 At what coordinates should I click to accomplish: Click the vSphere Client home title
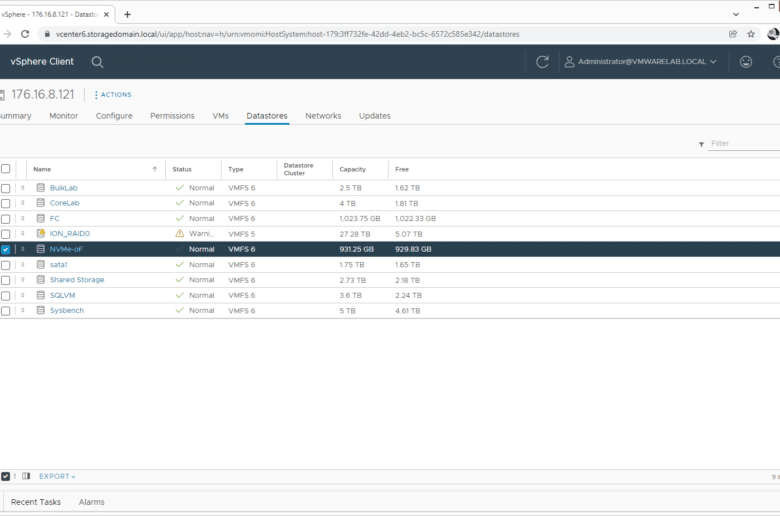[42, 62]
